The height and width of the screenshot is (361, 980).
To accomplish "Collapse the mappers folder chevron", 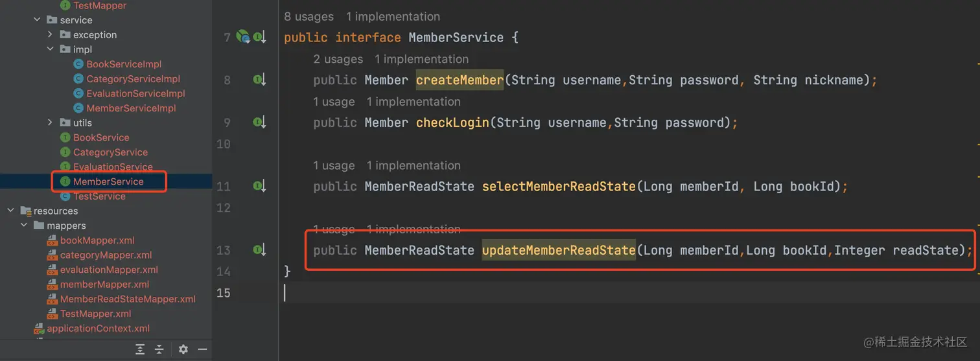I will coord(24,226).
